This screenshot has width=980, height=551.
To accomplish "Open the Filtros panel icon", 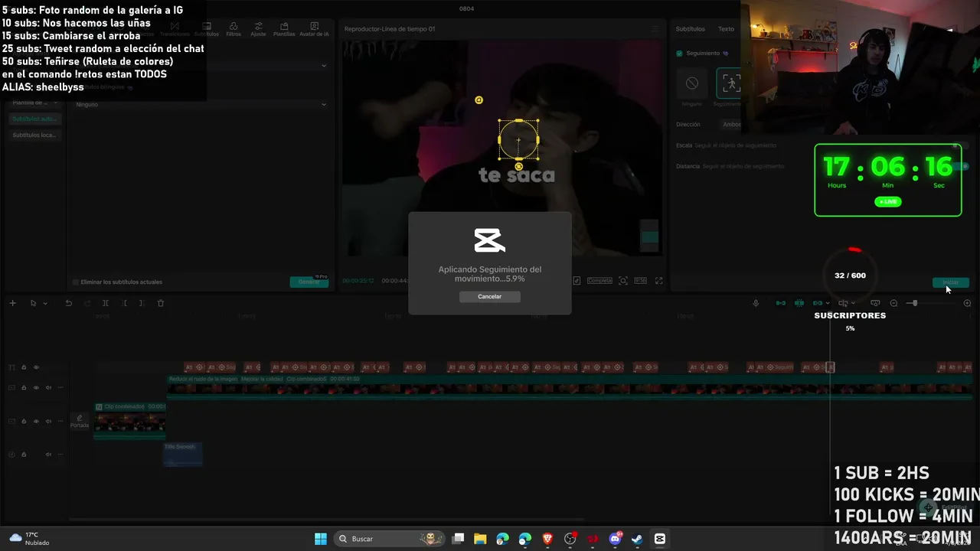I will (x=234, y=29).
